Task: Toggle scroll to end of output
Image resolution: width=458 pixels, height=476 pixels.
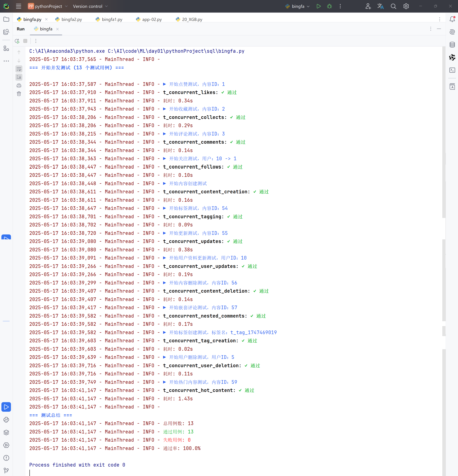Action: click(19, 77)
